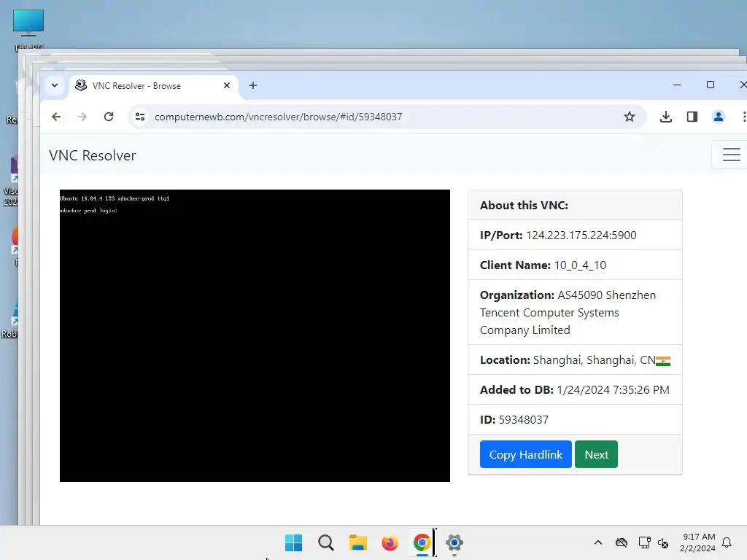Open the notification bell icon
Screen dimensions: 747x560
[727, 542]
